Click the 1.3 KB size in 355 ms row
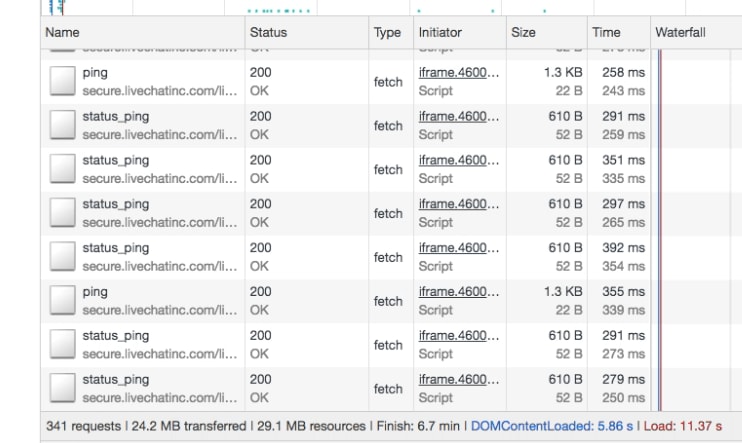Viewport: 742px width, 443px height. 563,292
